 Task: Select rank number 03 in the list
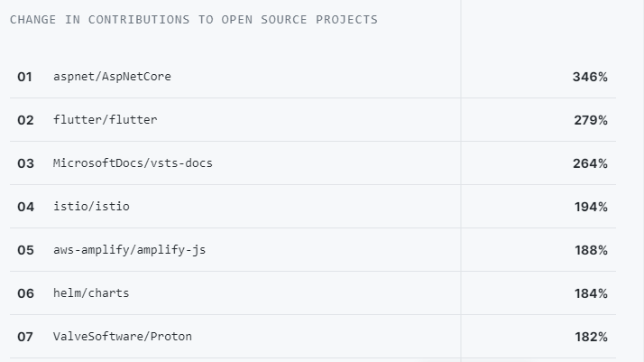[25, 163]
